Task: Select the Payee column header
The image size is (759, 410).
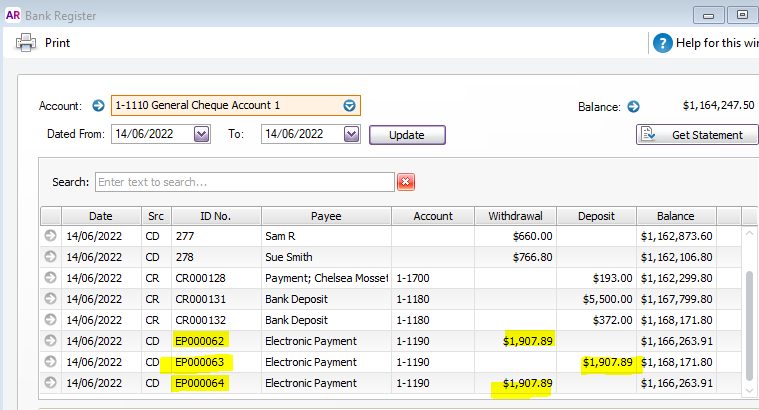Action: coord(326,215)
